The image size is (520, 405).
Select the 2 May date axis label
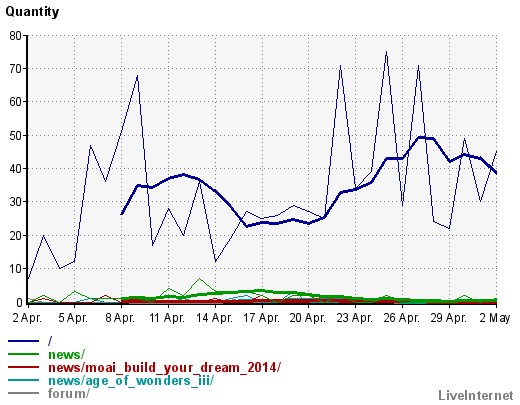(495, 318)
